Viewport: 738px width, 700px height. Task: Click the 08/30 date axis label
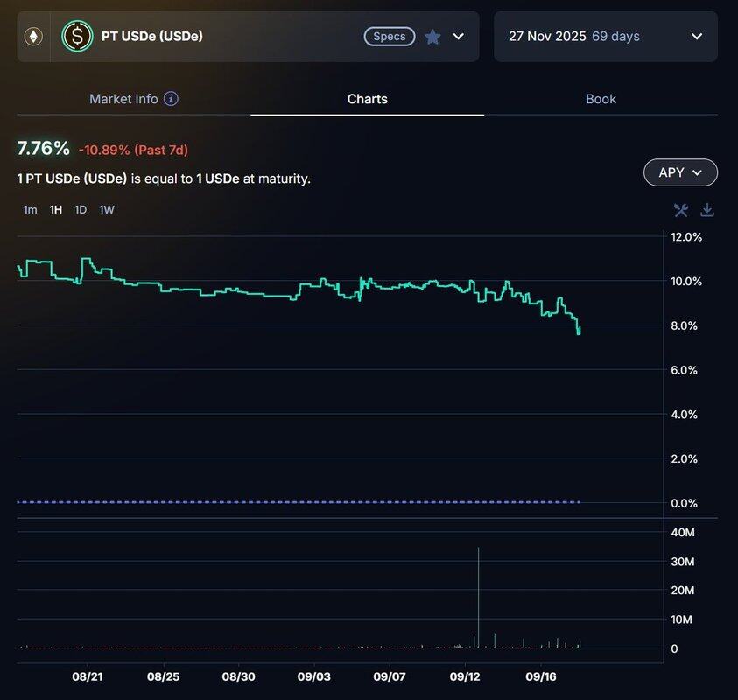(239, 676)
